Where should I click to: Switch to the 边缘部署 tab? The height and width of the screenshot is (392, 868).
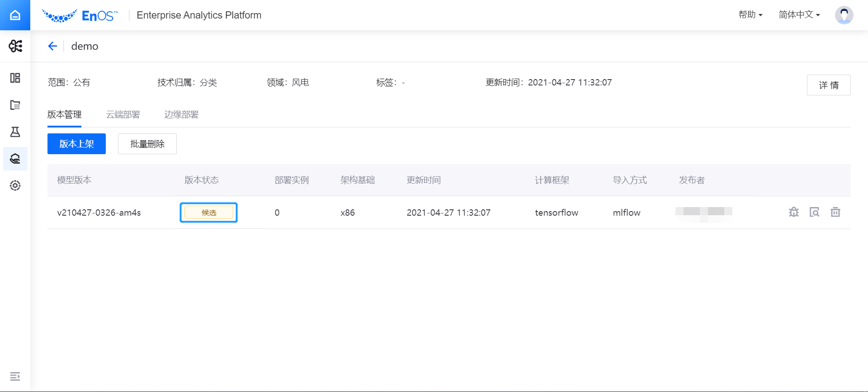(181, 114)
